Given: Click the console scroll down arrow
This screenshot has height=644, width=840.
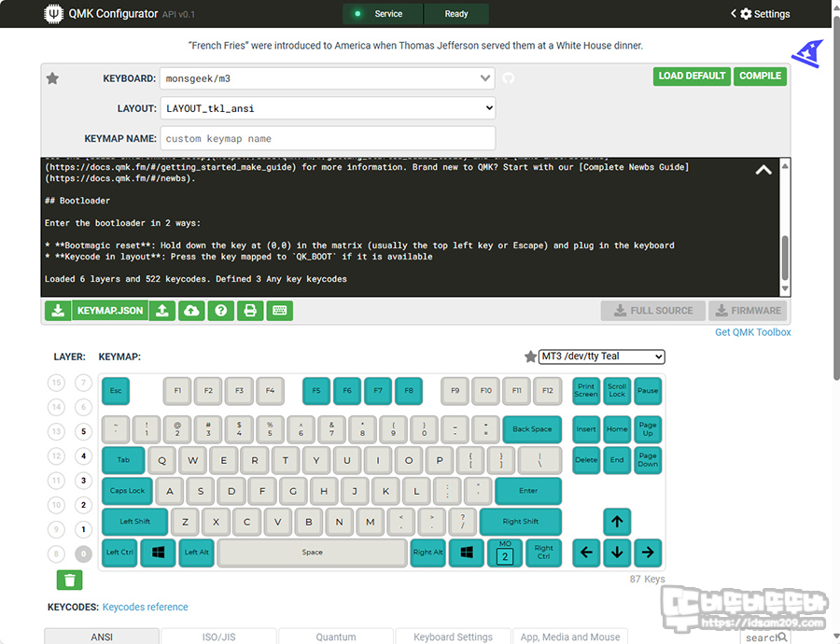Looking at the screenshot, I should [785, 288].
